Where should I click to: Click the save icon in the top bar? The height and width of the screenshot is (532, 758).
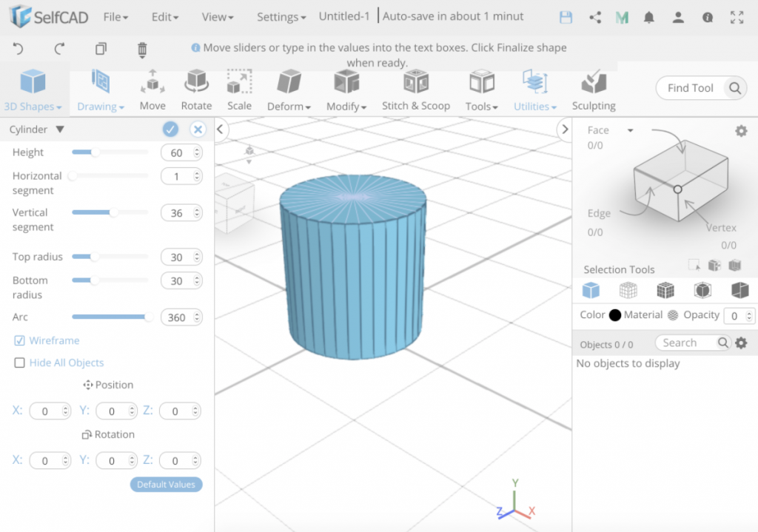point(566,16)
